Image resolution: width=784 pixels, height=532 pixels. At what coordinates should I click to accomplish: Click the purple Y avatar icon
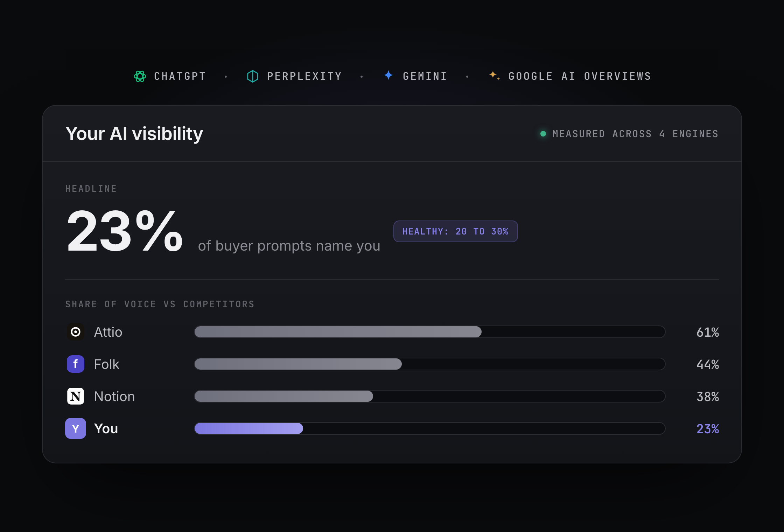pyautogui.click(x=76, y=428)
